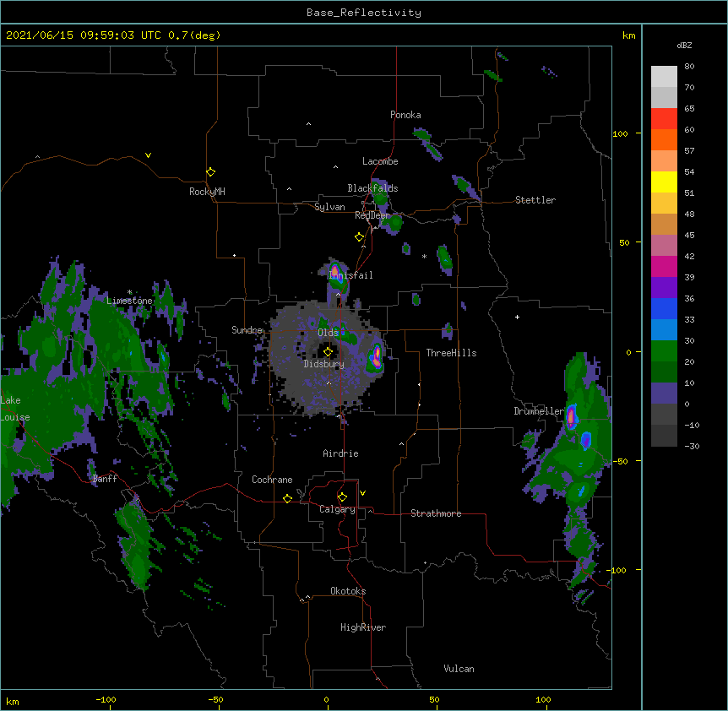Click the Calgary label

tap(337, 509)
